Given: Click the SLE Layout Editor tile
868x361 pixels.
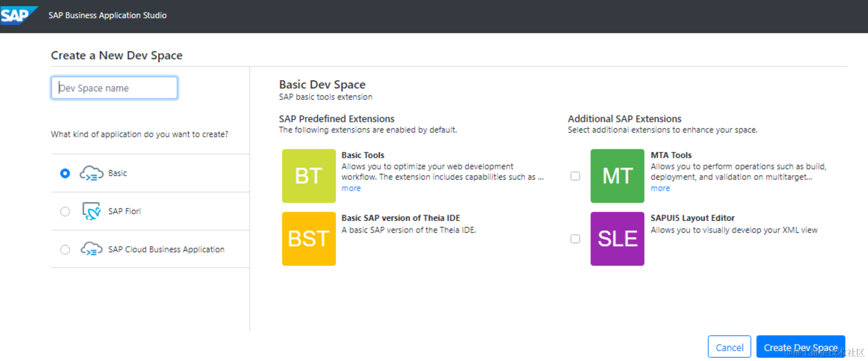Looking at the screenshot, I should point(618,239).
